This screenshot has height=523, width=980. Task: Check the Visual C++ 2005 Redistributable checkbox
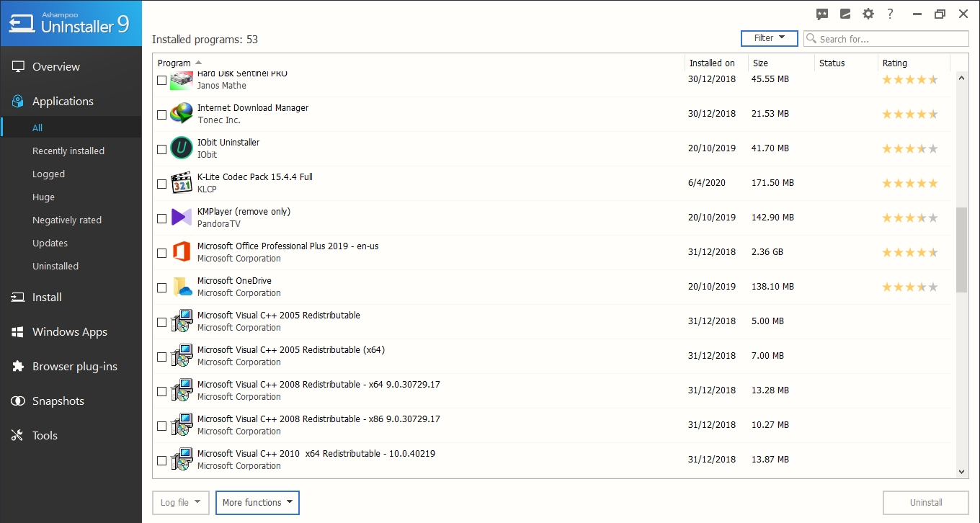[161, 322]
